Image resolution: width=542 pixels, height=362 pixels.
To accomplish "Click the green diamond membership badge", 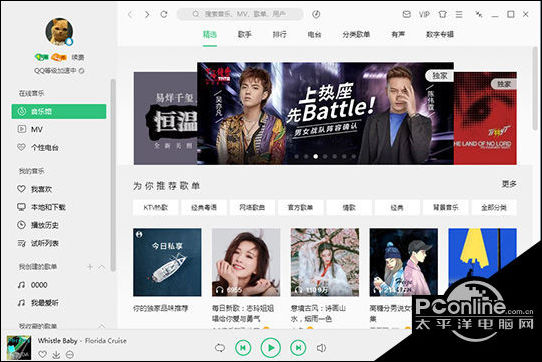I will tap(41, 57).
